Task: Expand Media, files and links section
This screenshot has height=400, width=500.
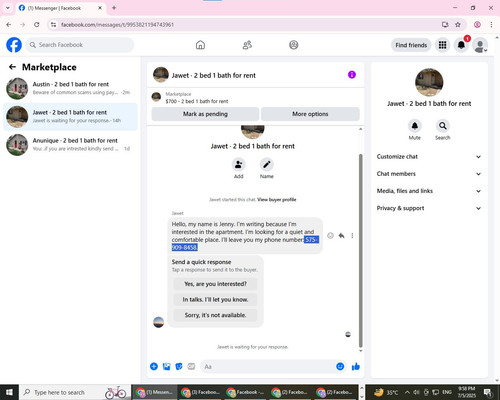Action: coord(429,191)
